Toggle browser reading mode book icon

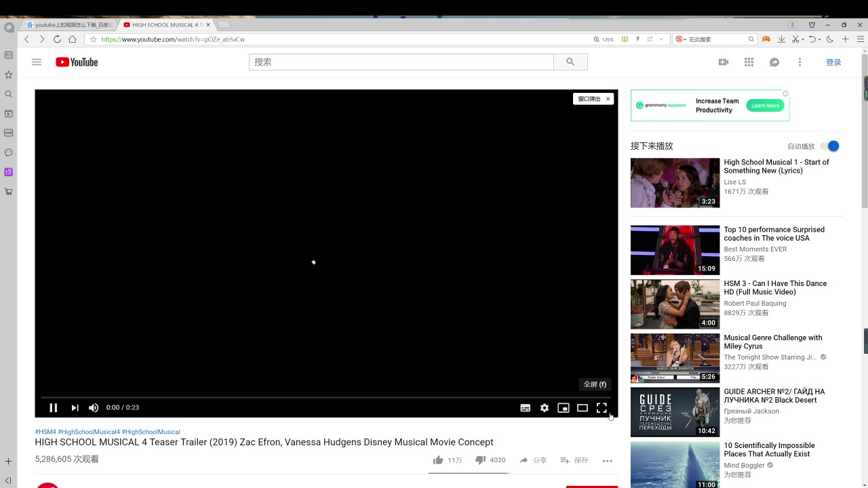[625, 39]
